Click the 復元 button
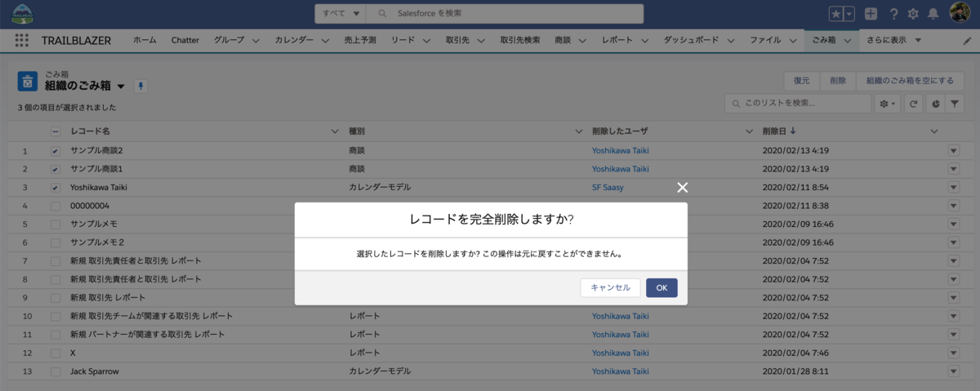980x391 pixels. (802, 81)
